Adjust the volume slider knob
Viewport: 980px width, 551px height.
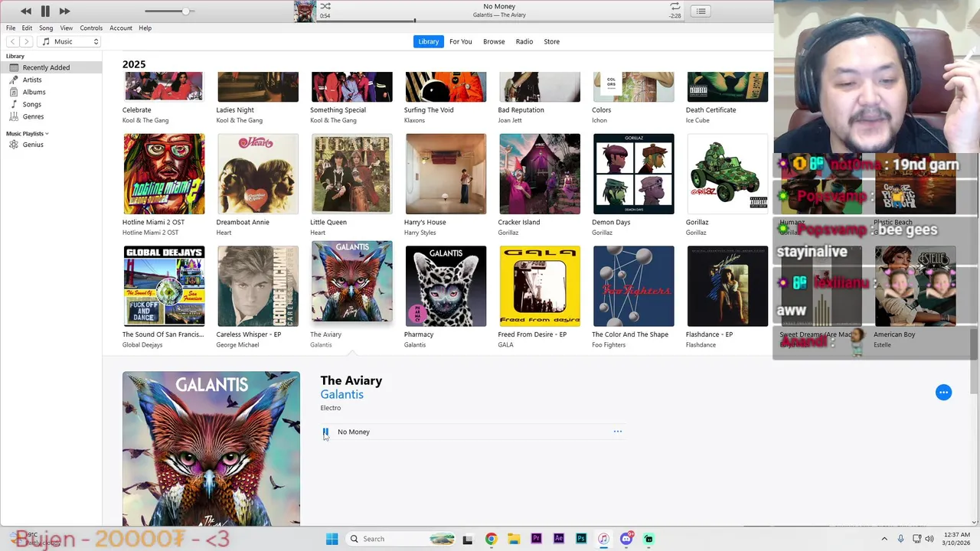(185, 11)
